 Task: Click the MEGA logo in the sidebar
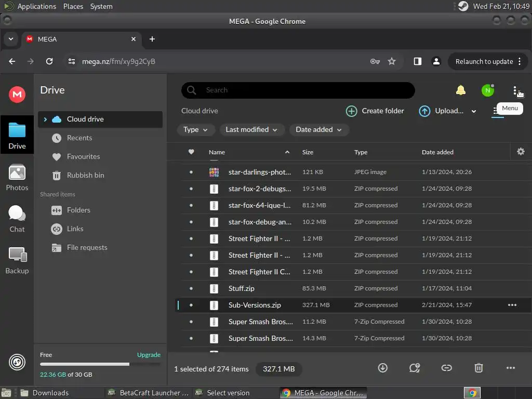pyautogui.click(x=17, y=95)
